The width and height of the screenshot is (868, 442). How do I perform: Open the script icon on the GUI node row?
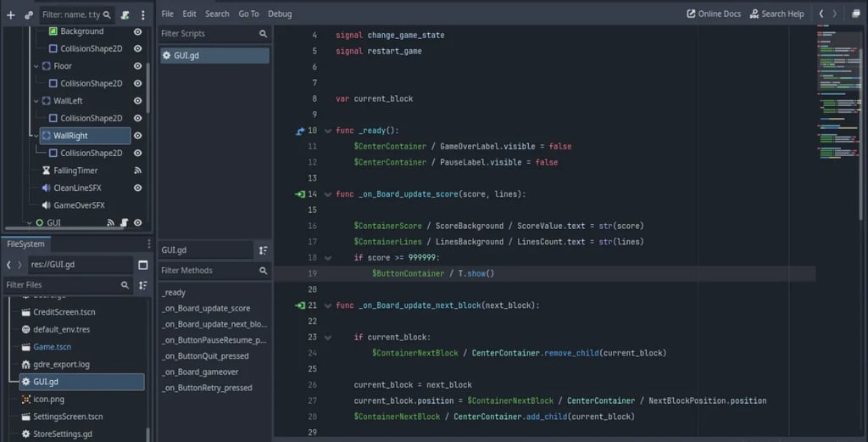[x=124, y=222]
